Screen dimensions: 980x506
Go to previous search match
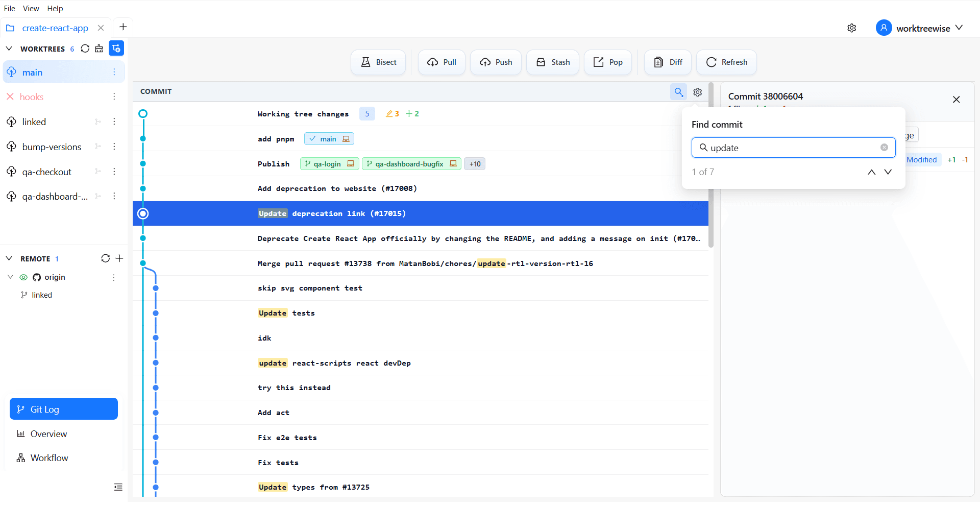click(x=872, y=172)
